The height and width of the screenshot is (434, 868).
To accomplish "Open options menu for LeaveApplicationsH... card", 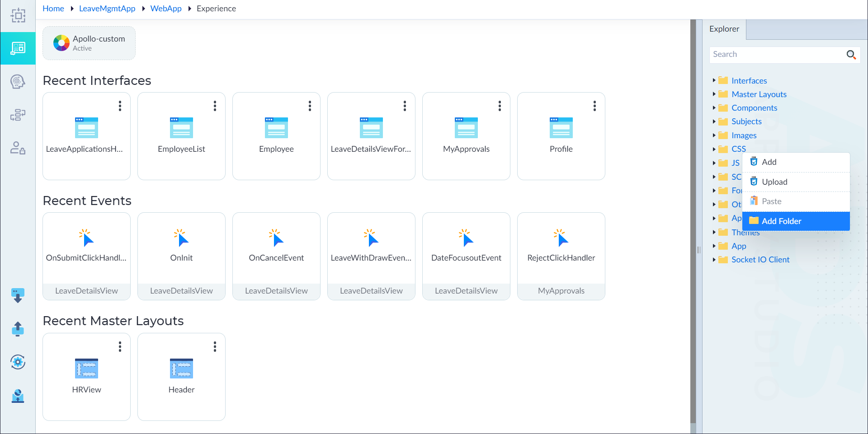I will [120, 106].
